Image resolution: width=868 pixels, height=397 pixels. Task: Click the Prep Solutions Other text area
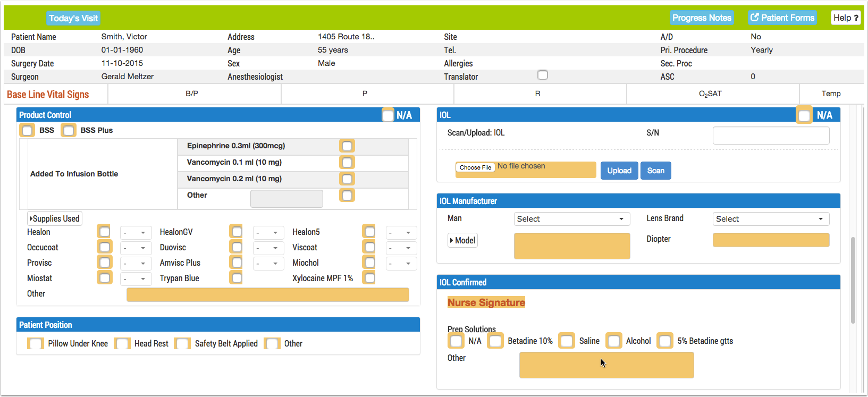point(606,365)
